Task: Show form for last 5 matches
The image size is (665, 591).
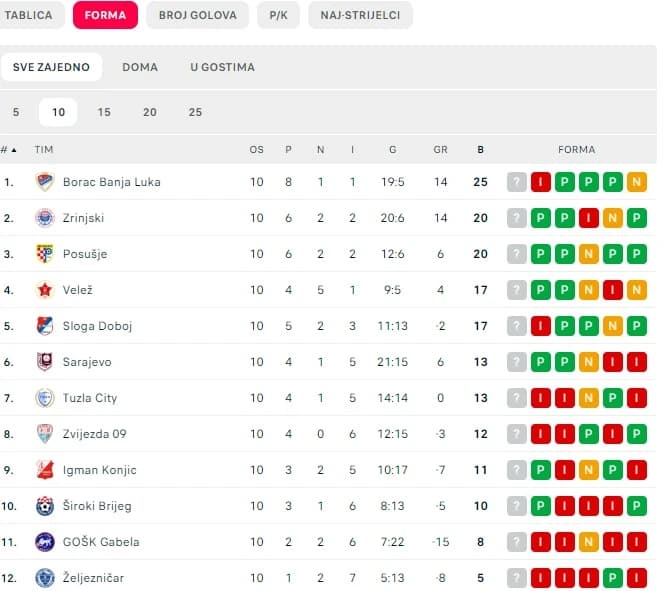Action: (16, 112)
